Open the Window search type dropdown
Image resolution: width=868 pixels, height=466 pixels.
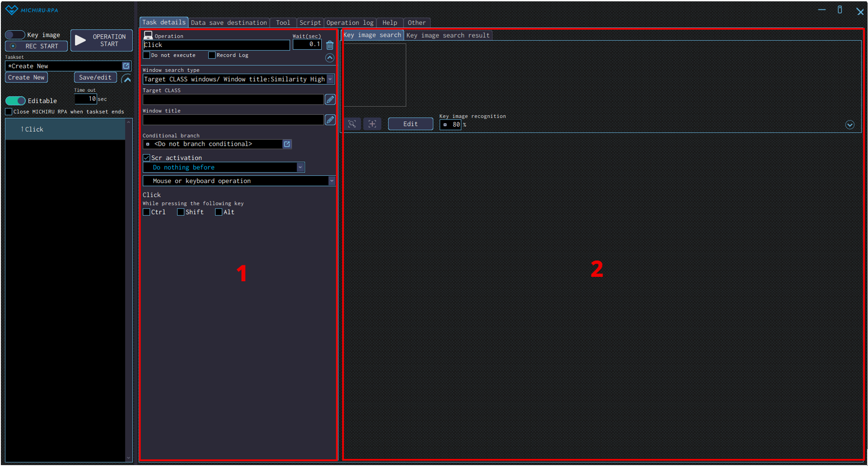[330, 79]
